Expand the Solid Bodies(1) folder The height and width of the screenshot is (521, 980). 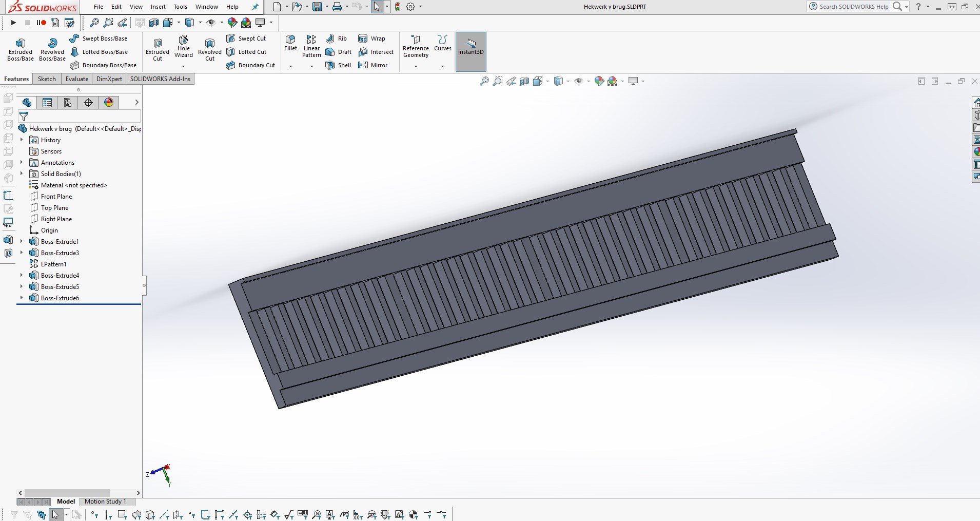click(22, 173)
